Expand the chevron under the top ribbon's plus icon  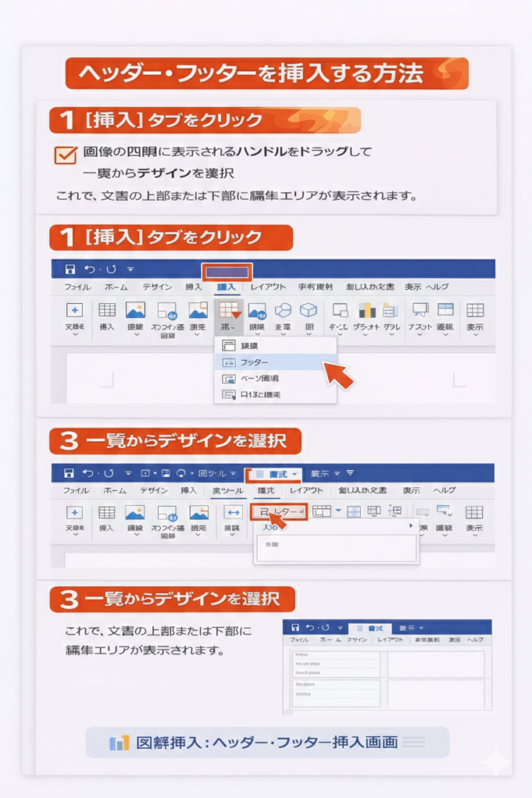coord(75,335)
